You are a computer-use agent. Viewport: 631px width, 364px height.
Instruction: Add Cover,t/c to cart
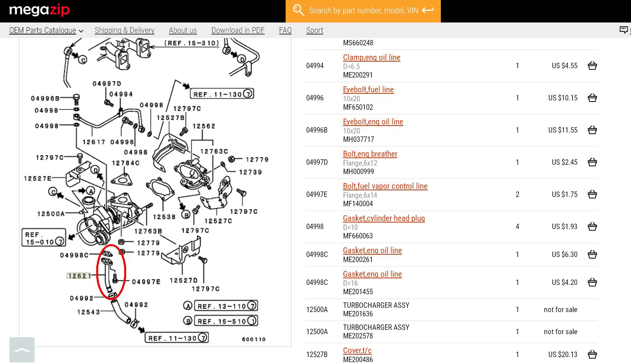(592, 355)
